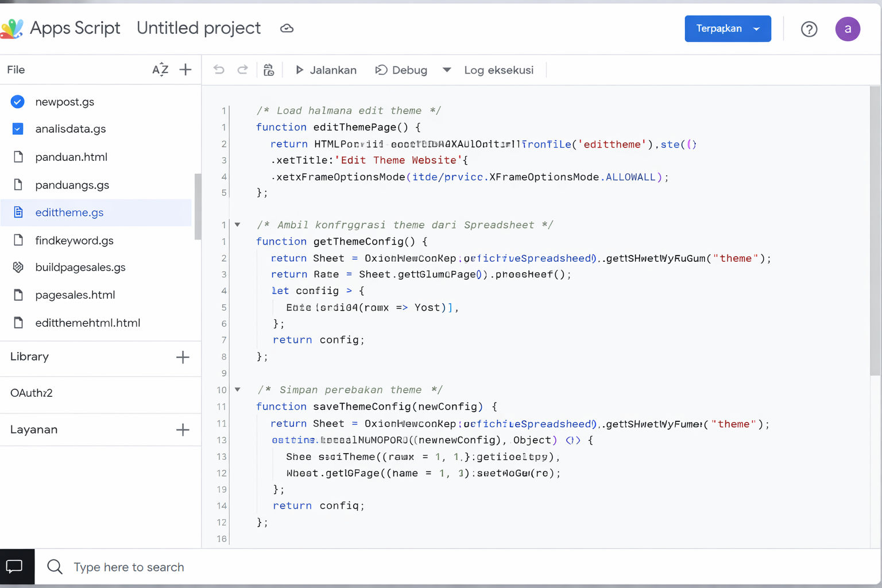
Task: Collapse the Simpan perebakan theme fold arrow
Action: click(x=237, y=389)
